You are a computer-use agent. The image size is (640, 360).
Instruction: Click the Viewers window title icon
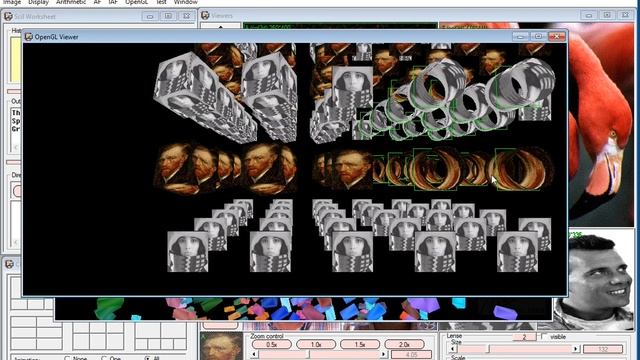[205, 16]
